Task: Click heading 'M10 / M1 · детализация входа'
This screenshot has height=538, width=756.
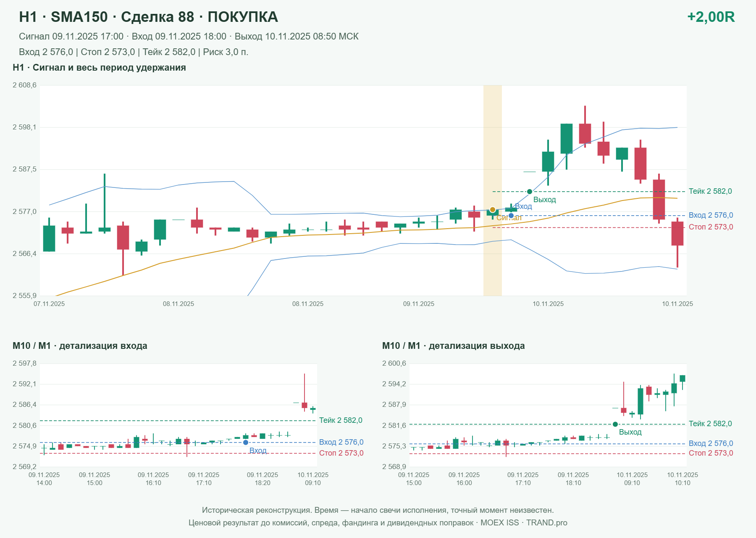Action: (x=80, y=346)
